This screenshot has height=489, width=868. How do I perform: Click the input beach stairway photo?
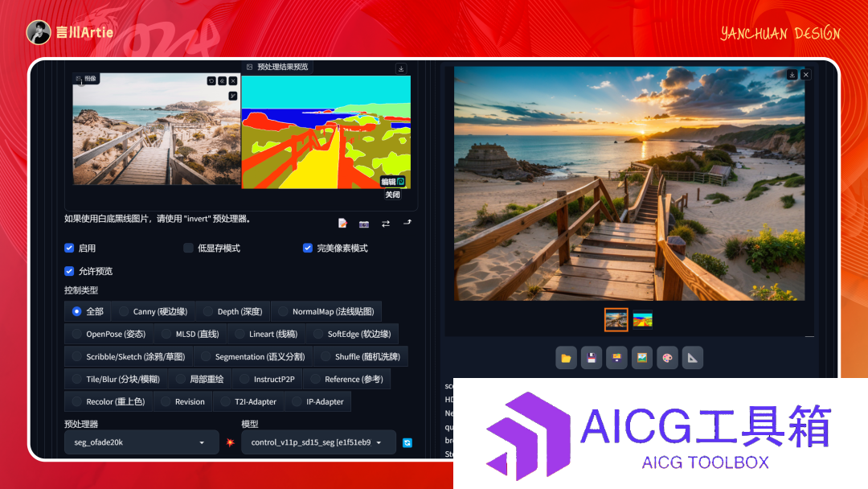coord(157,129)
